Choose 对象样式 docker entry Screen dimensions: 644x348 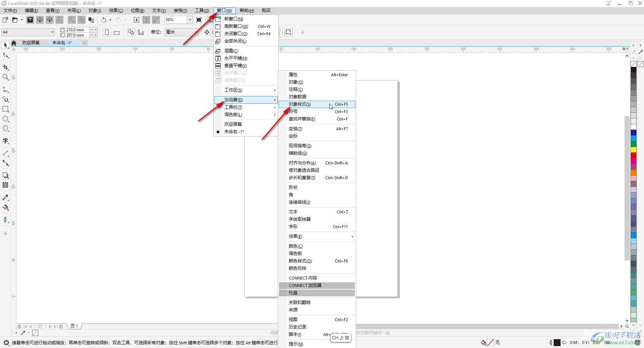317,104
